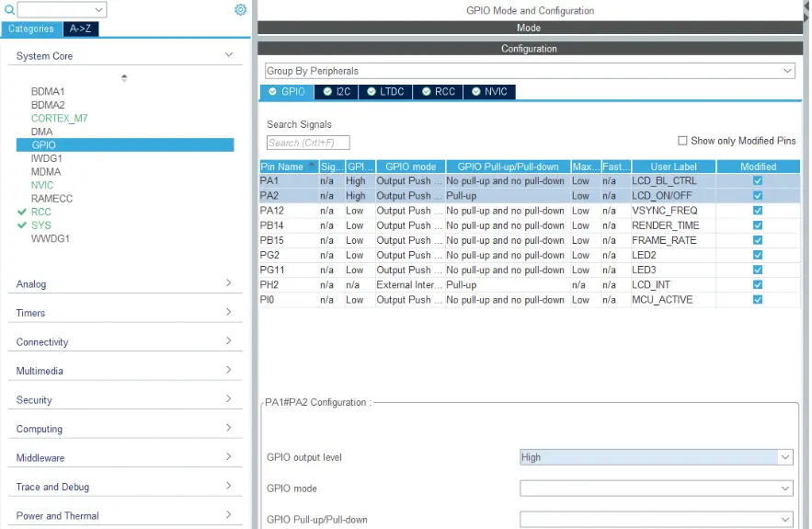The height and width of the screenshot is (529, 812).
Task: Click the green checkmark beside SYS
Action: 22,225
